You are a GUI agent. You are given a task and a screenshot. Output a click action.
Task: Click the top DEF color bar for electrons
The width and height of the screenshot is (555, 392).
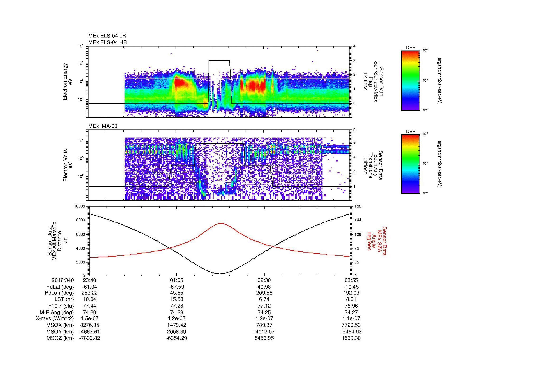point(410,80)
